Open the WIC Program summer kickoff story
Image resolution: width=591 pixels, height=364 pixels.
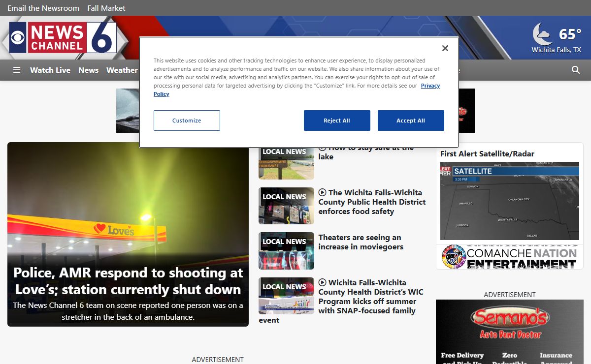(341, 301)
